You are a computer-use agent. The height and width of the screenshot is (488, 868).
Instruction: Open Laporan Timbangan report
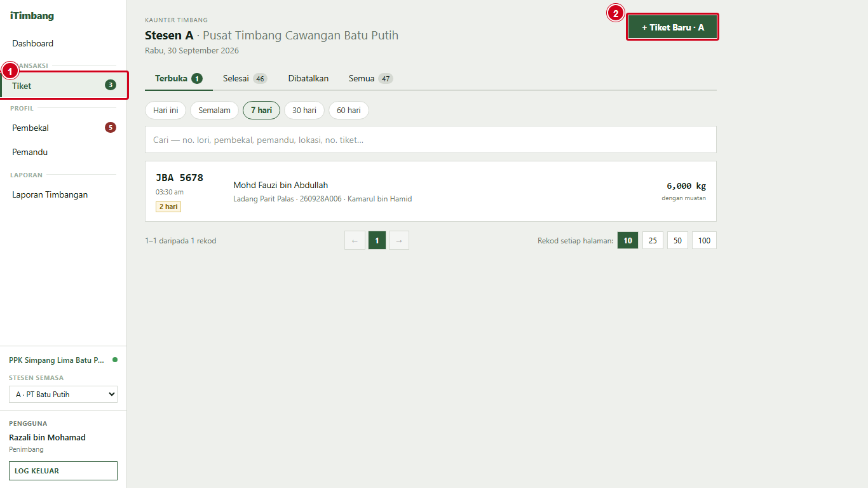pos(63,194)
